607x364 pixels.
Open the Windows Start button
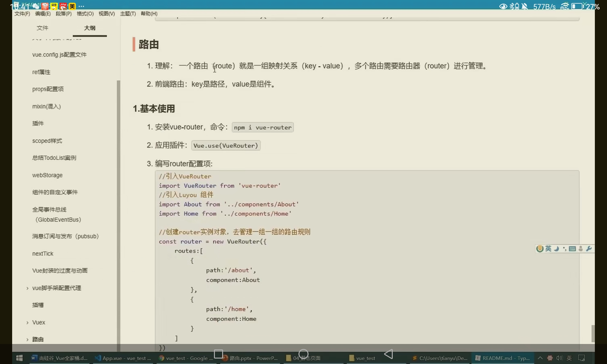coord(19,358)
